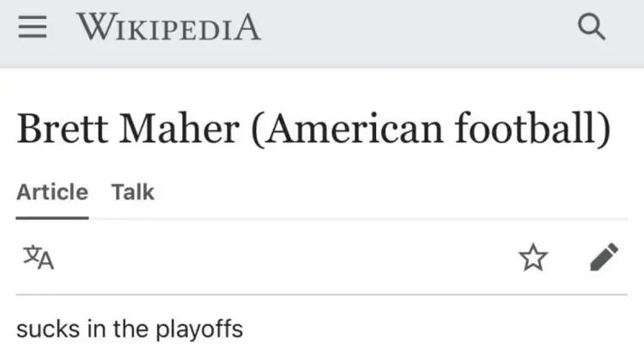This screenshot has width=644, height=360.
Task: View discussion under Talk
Action: coord(132,192)
